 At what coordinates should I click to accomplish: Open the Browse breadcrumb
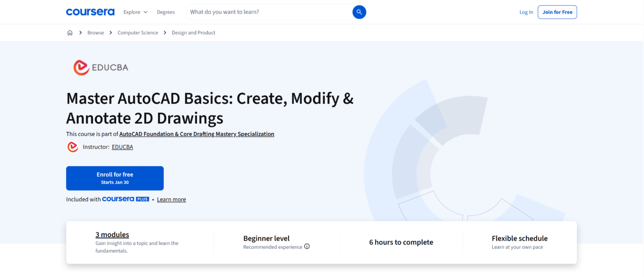[x=96, y=33]
